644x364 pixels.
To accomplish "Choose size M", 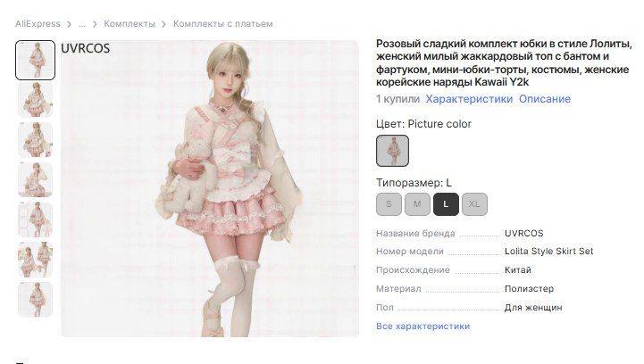I will click(x=417, y=204).
